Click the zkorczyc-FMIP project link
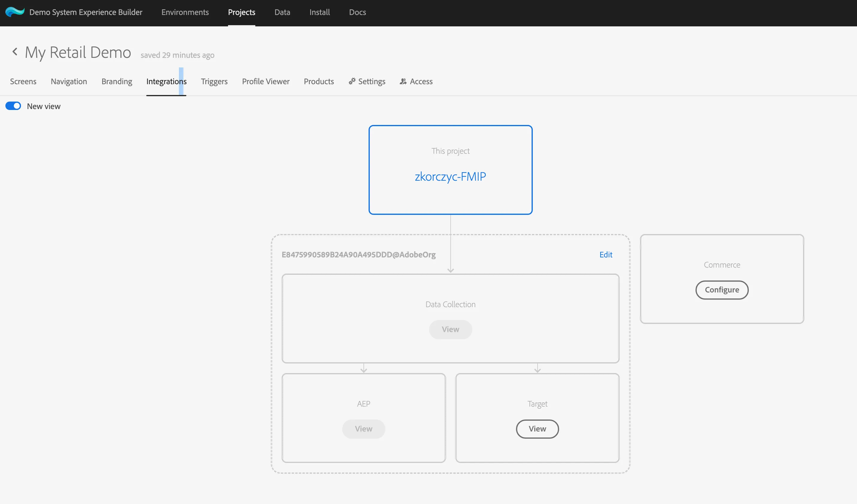 450,176
